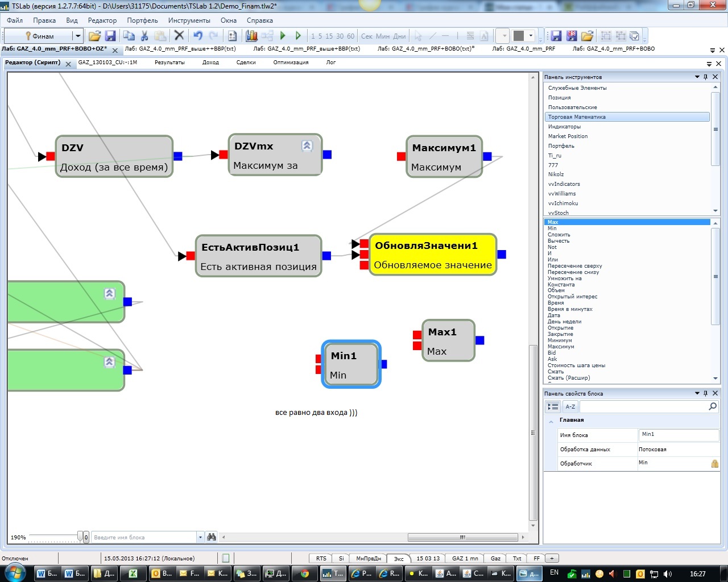Image resolution: width=728 pixels, height=582 pixels.
Task: Switch to the Оптимизация tab
Action: (x=290, y=63)
